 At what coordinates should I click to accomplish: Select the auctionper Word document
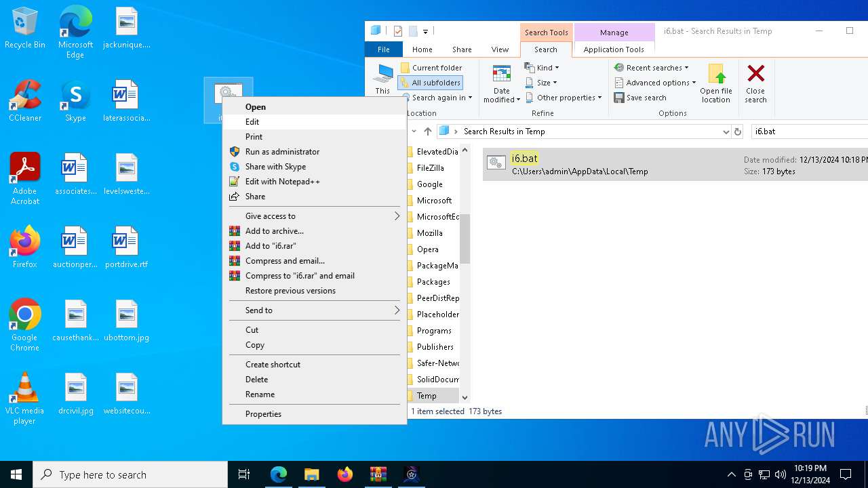tap(75, 247)
